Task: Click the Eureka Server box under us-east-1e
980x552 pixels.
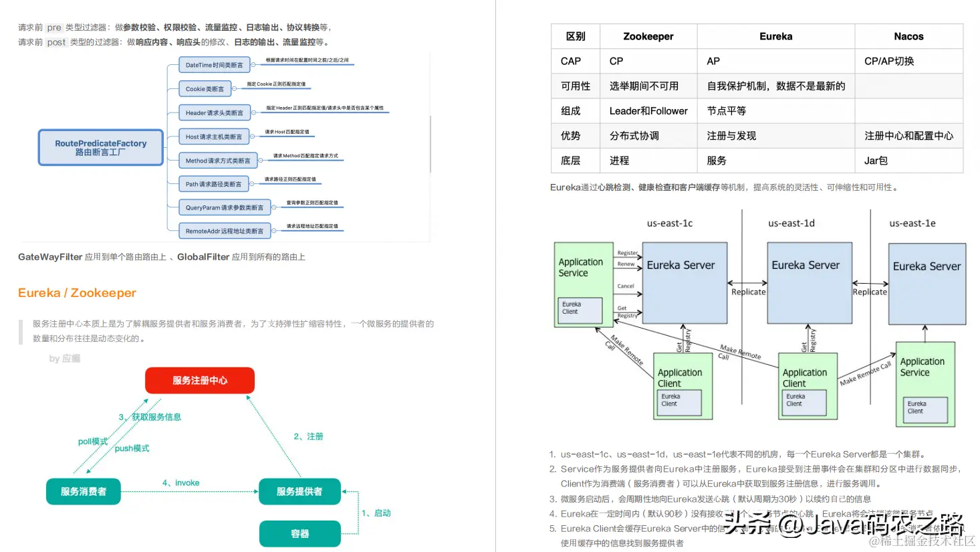Action: point(927,284)
